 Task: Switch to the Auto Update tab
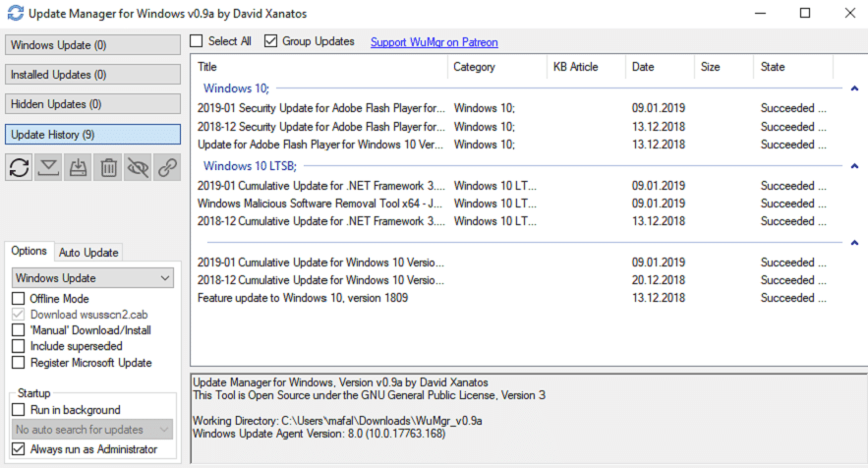click(x=88, y=253)
